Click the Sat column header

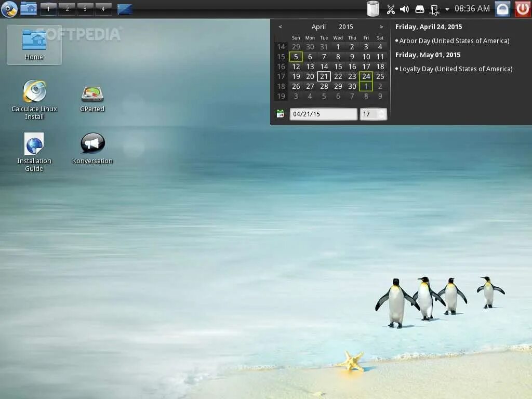click(380, 37)
